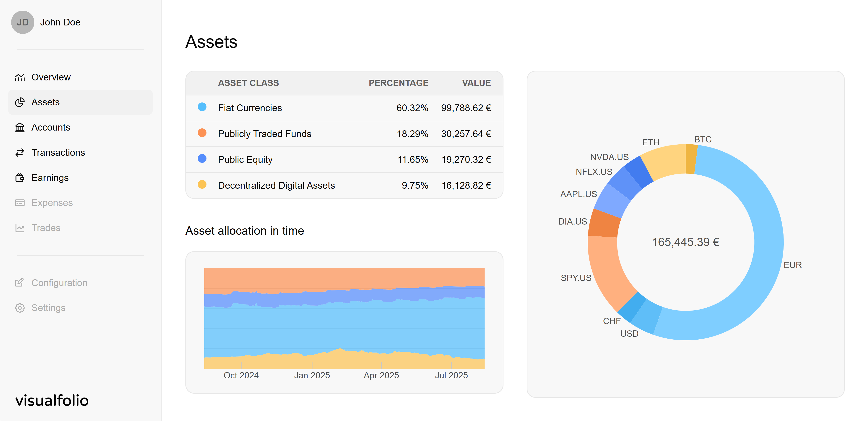The height and width of the screenshot is (421, 868).
Task: Click the JD avatar for John Doe
Action: click(23, 22)
